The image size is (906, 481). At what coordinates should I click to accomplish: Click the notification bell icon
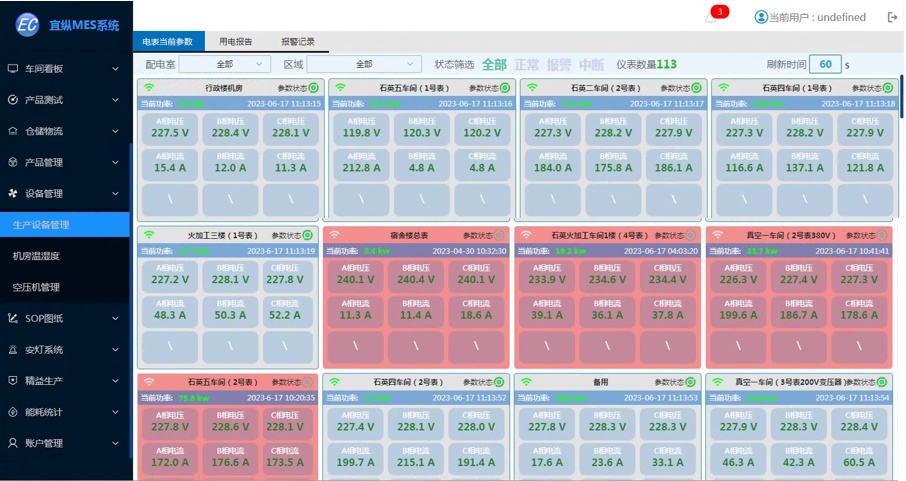pos(710,18)
